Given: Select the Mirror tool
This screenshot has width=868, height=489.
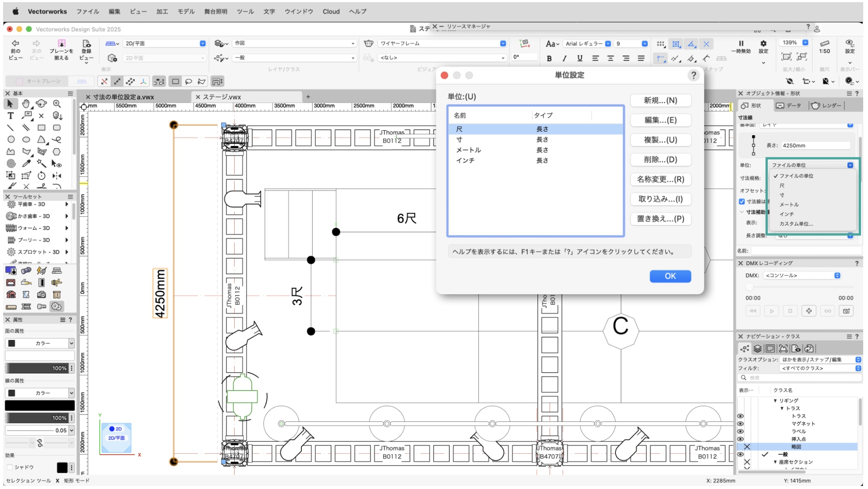Looking at the screenshot, I should [x=56, y=176].
